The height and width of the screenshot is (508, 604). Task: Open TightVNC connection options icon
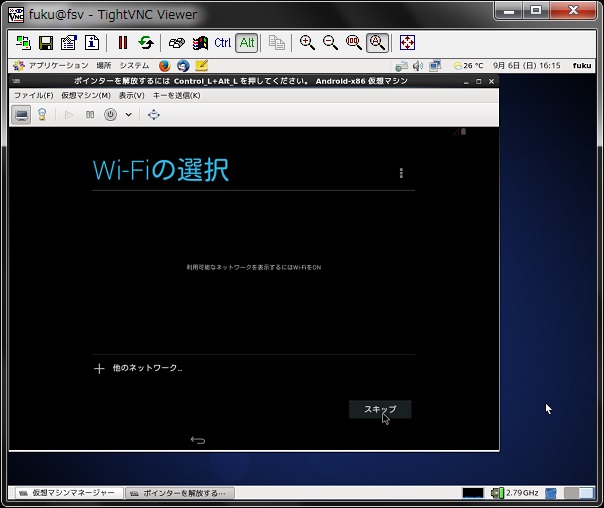click(69, 43)
